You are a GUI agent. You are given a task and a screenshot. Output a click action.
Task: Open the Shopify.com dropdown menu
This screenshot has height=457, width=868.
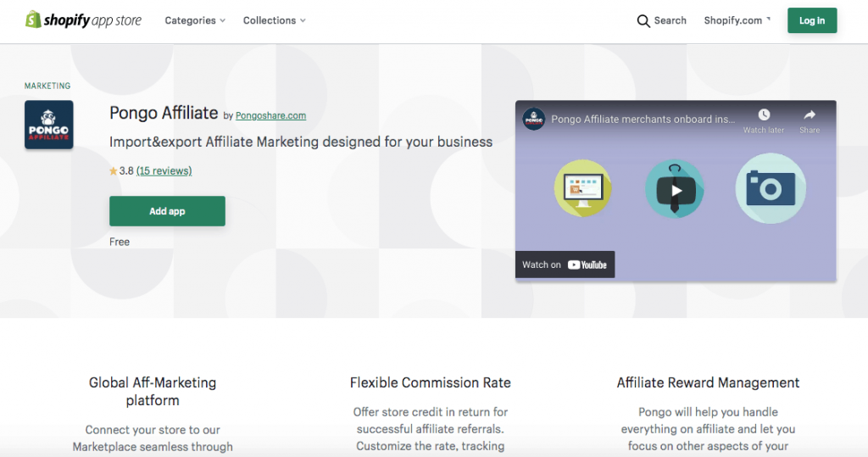tap(737, 20)
